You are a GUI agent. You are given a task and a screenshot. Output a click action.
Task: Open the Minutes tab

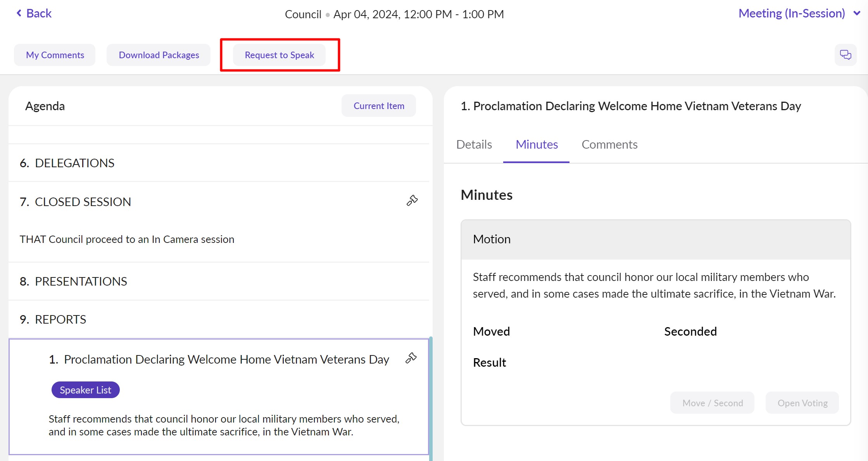[537, 144]
